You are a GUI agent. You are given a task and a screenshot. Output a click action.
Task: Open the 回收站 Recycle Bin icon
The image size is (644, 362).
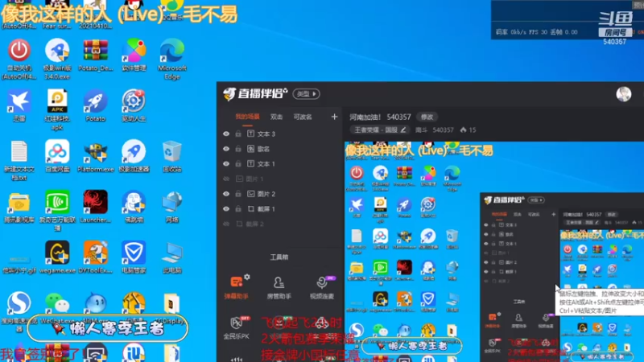[172, 156]
